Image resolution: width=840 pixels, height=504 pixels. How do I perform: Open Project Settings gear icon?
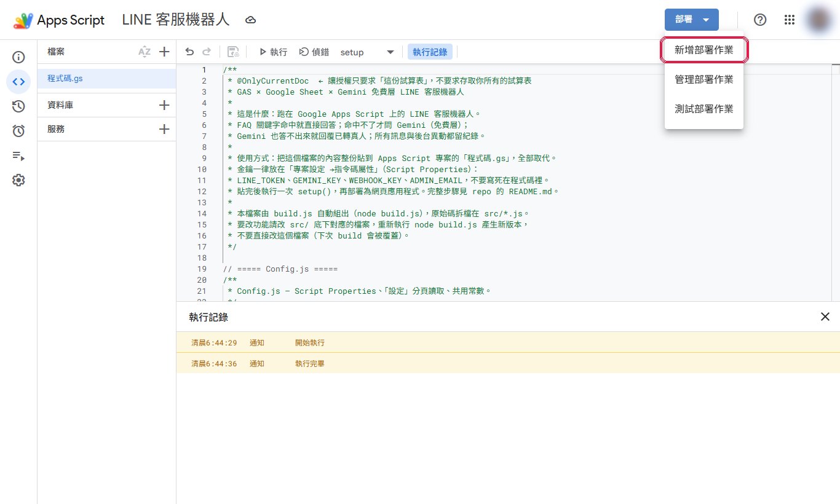pyautogui.click(x=18, y=180)
